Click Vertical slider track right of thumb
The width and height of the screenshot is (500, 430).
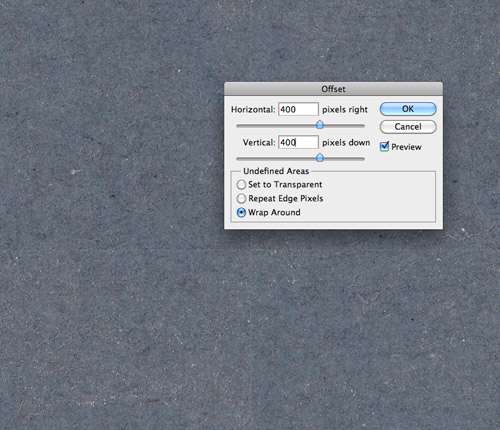click(345, 159)
